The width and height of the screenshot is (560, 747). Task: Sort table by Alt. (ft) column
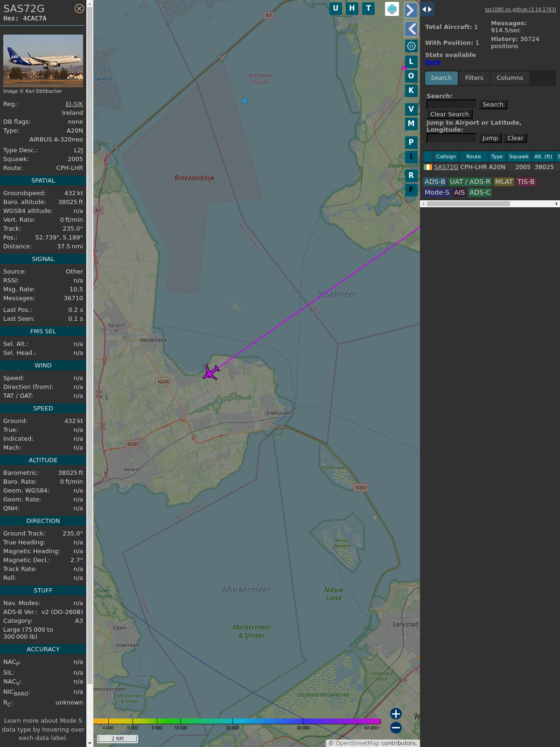[x=543, y=156]
